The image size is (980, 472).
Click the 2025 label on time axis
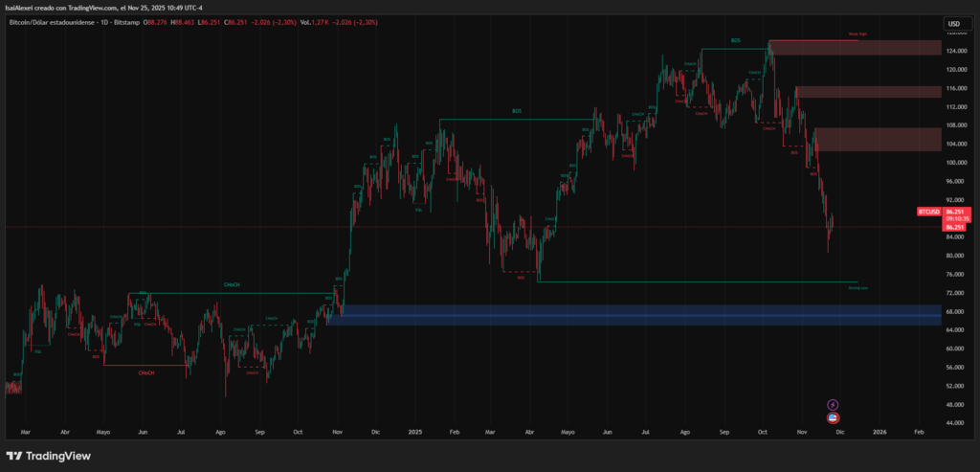coord(414,432)
